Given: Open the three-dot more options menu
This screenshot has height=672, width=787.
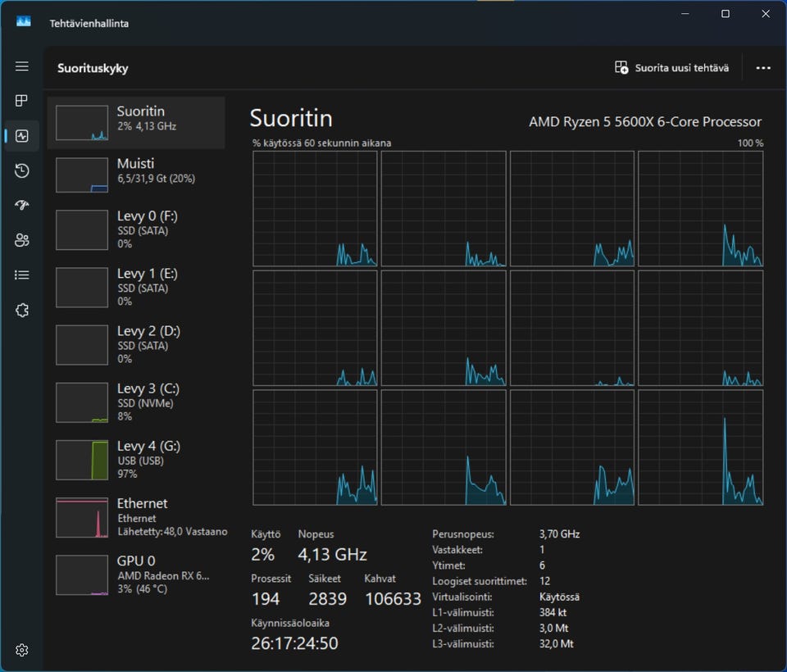Looking at the screenshot, I should (x=763, y=68).
